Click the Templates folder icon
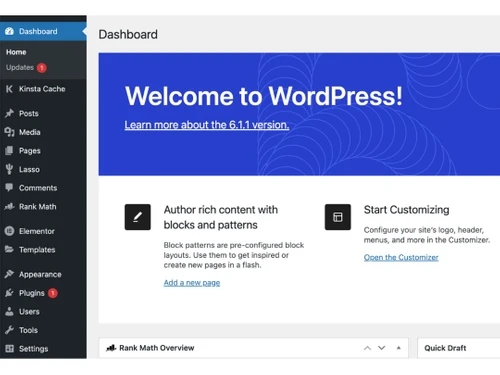 (9, 249)
